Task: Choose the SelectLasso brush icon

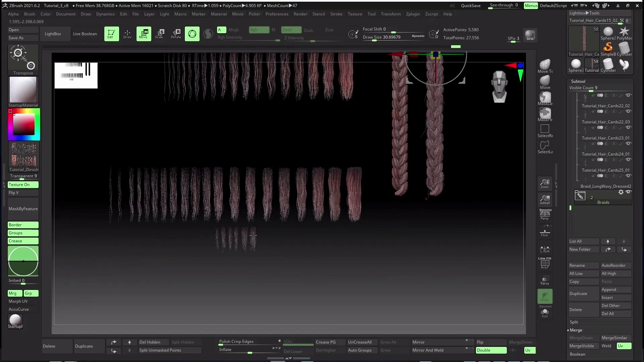Action: [545, 147]
